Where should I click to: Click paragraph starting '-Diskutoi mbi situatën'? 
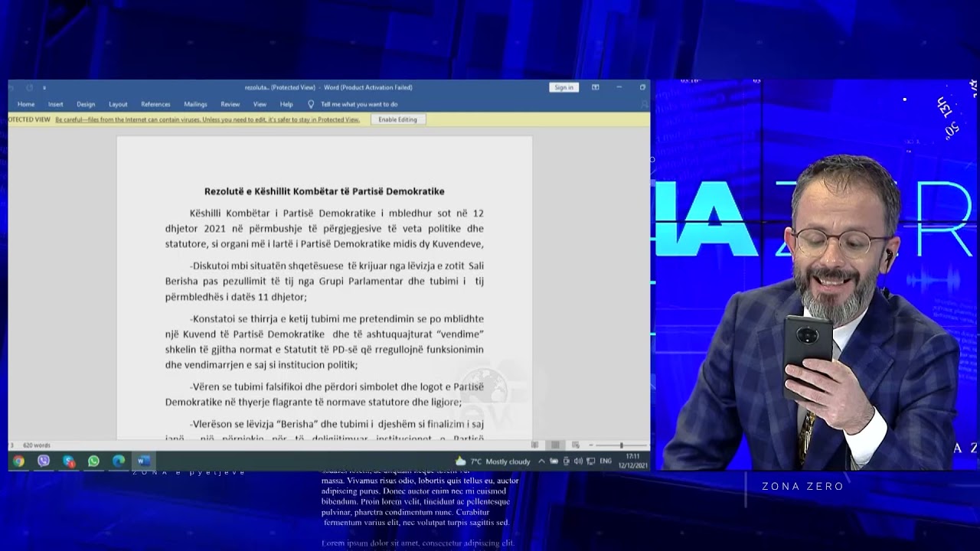[x=325, y=281]
